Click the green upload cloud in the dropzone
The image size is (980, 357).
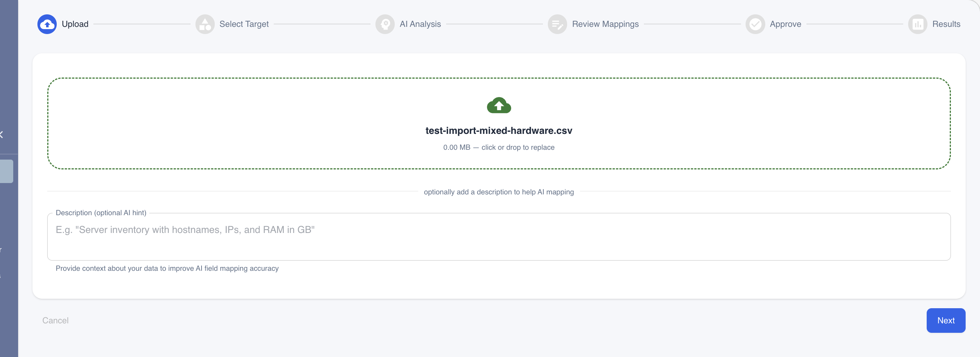click(x=499, y=106)
